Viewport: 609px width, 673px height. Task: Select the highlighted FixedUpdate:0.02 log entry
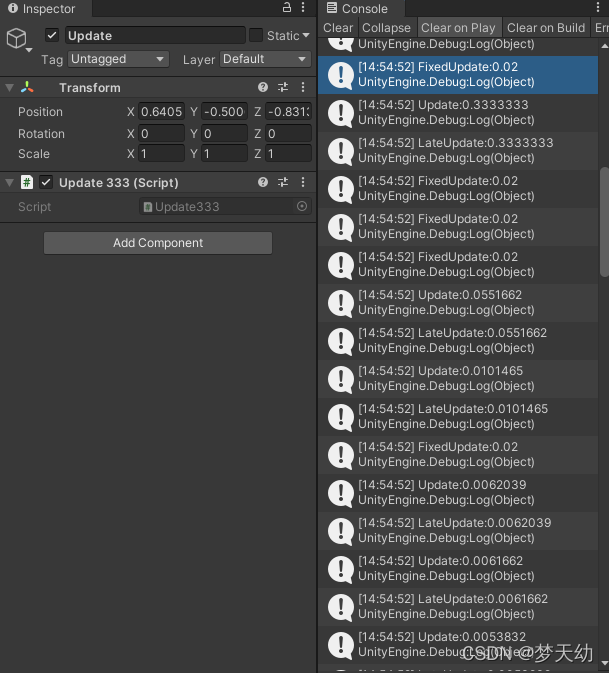pyautogui.click(x=458, y=75)
